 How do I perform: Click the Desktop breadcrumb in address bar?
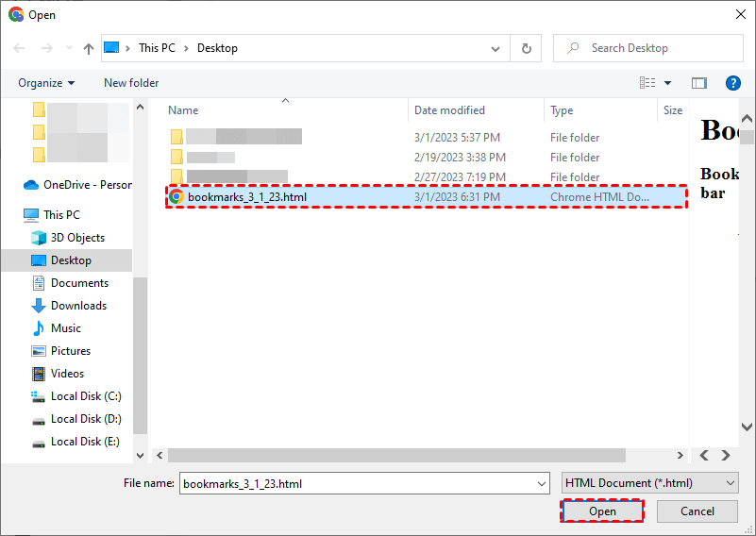(217, 48)
